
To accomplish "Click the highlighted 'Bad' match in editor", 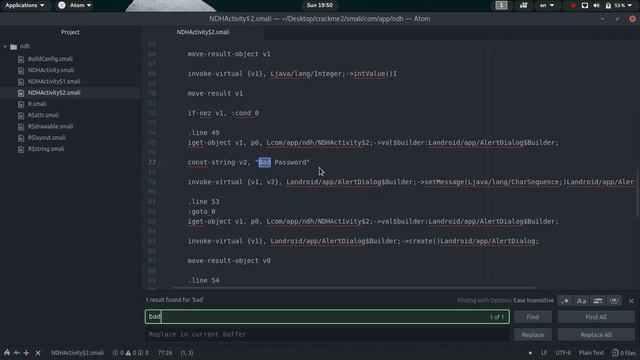I will coord(264,162).
